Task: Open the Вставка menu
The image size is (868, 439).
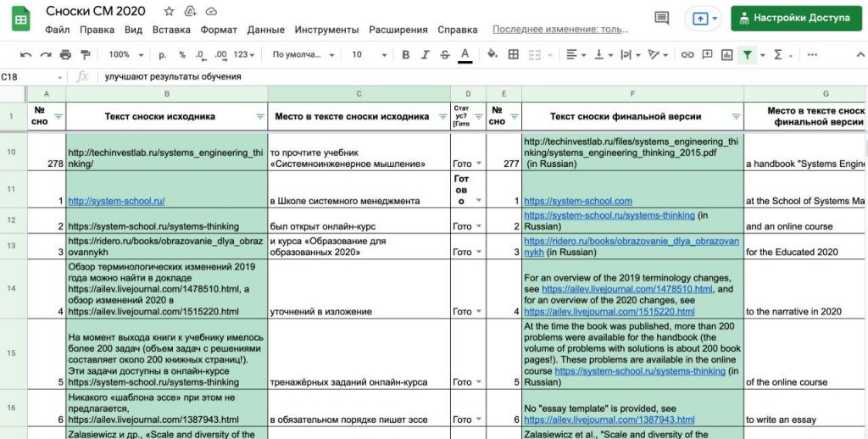Action: [171, 30]
